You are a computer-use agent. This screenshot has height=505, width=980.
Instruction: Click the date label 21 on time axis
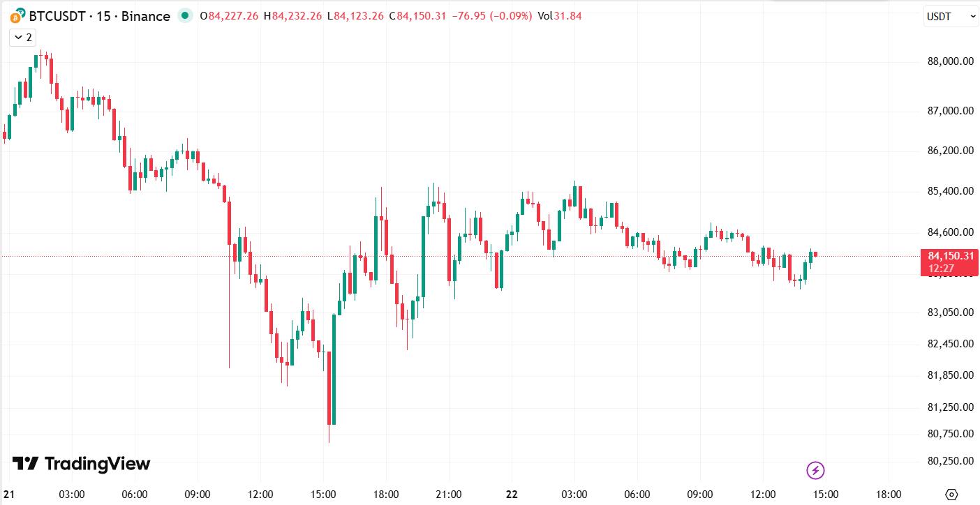(x=9, y=495)
